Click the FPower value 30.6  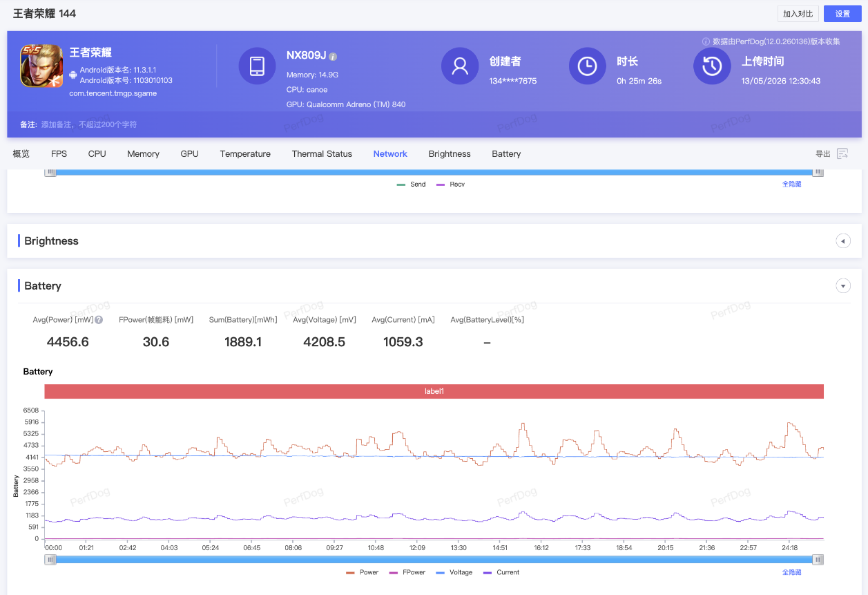[156, 341]
